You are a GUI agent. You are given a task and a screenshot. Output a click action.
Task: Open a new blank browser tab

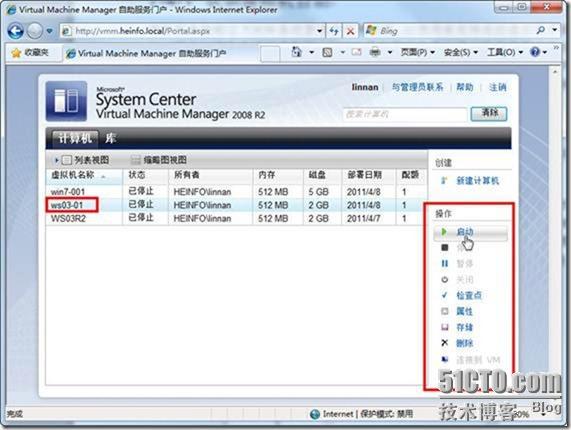(270, 54)
